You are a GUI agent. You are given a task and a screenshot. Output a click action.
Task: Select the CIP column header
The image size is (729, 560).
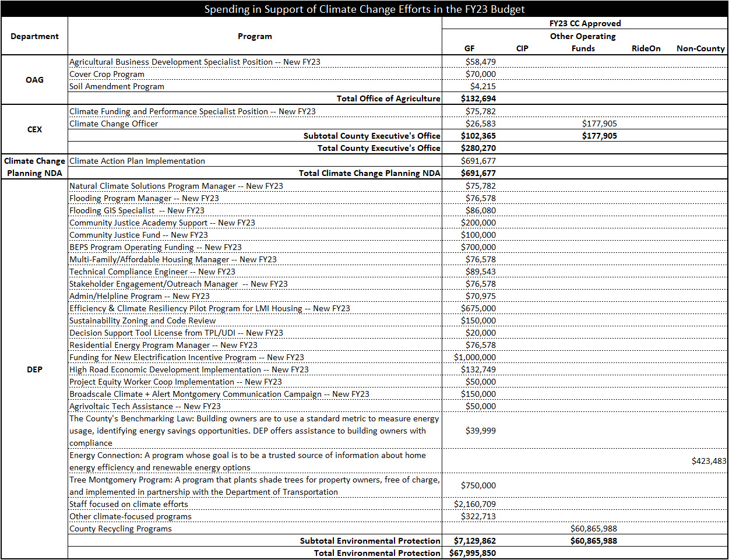[x=522, y=48]
